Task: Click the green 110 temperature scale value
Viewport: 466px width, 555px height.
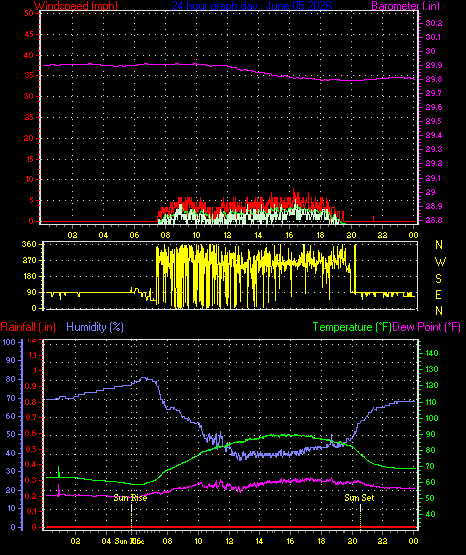Action: (431, 402)
